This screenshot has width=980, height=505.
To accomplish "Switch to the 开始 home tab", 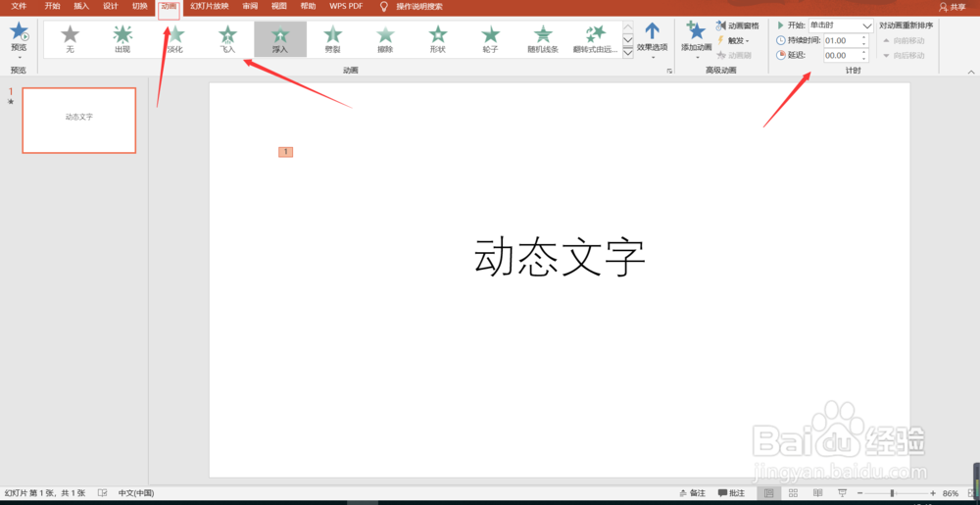I will click(53, 6).
